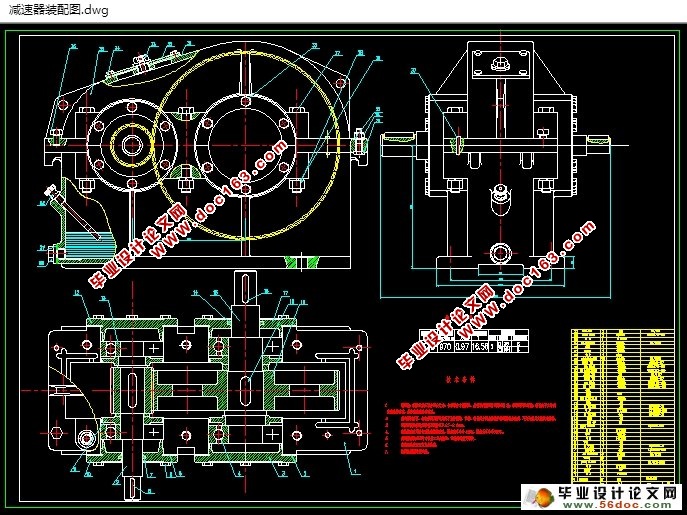Click the 毕业设计论文网 banner text at bottom right
687x515 pixels.
pyautogui.click(x=618, y=493)
